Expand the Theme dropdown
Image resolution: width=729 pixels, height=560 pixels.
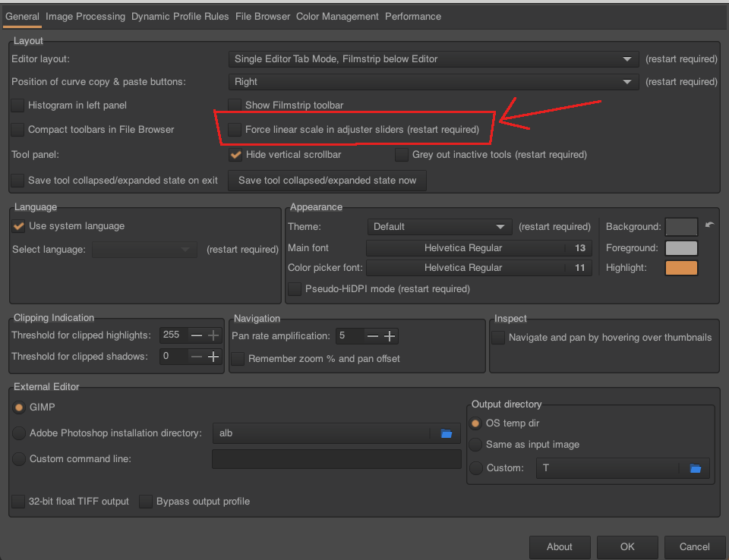[x=439, y=227]
